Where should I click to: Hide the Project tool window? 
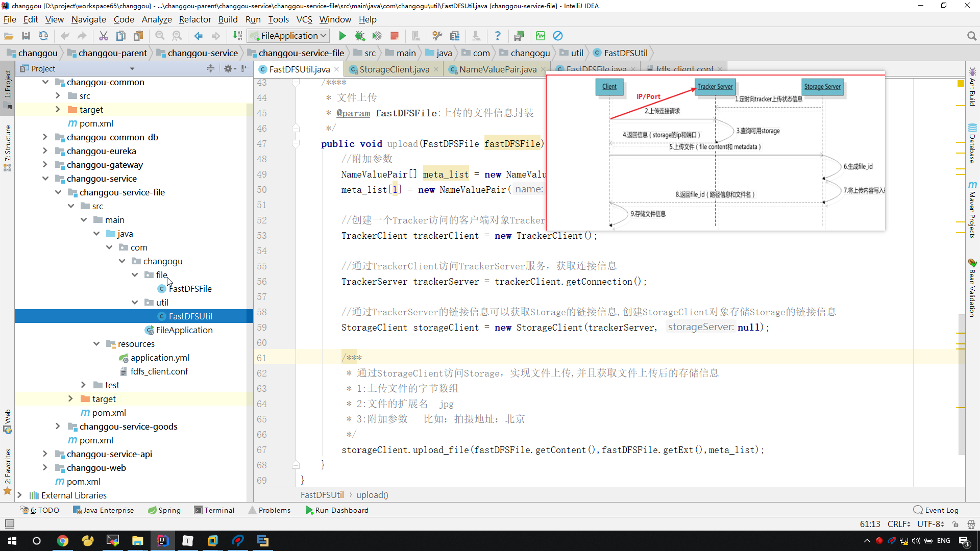click(246, 68)
